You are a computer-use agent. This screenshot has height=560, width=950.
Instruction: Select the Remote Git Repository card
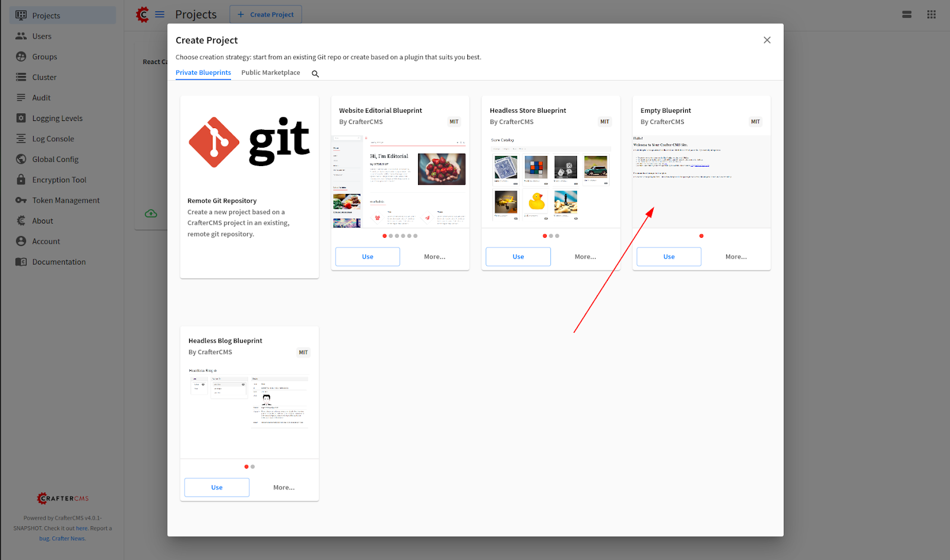coord(249,187)
